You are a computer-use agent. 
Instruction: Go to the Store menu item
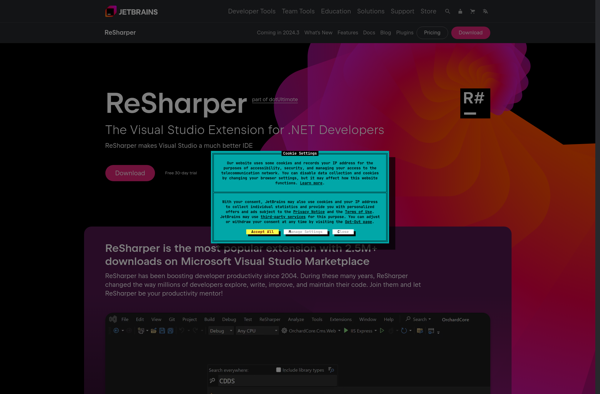point(428,11)
